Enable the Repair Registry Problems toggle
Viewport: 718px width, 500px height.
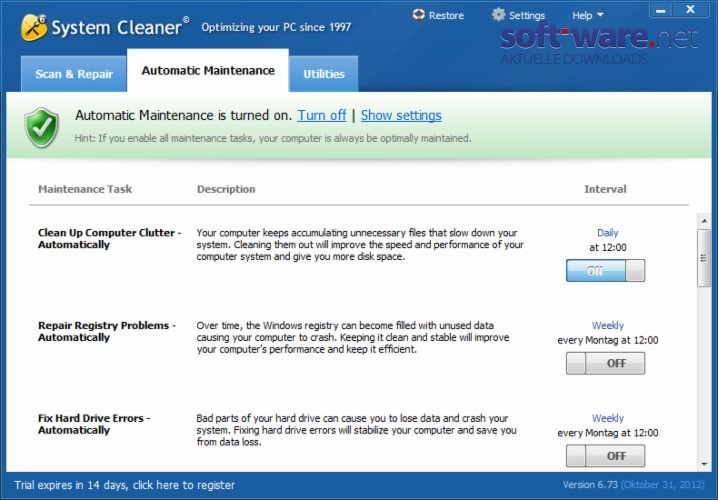[605, 363]
